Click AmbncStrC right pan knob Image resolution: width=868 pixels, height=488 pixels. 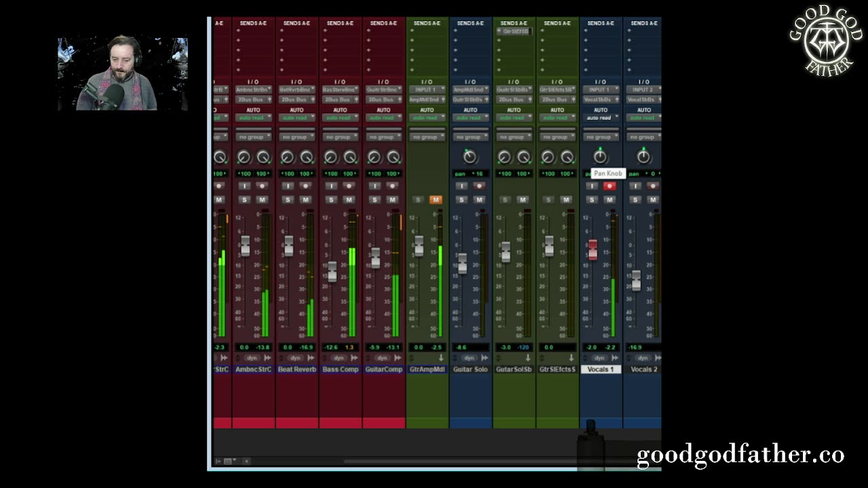tap(263, 157)
